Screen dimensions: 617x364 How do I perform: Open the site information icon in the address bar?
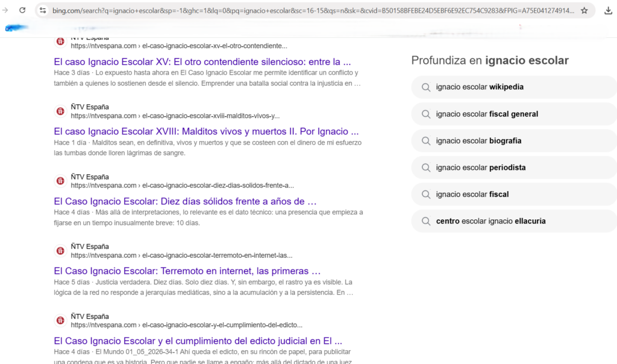[43, 11]
